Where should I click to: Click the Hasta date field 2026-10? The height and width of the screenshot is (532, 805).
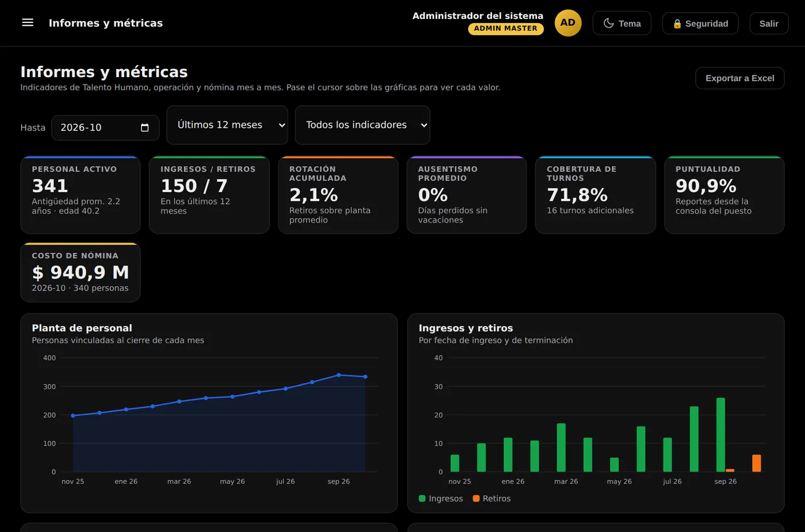pos(105,128)
